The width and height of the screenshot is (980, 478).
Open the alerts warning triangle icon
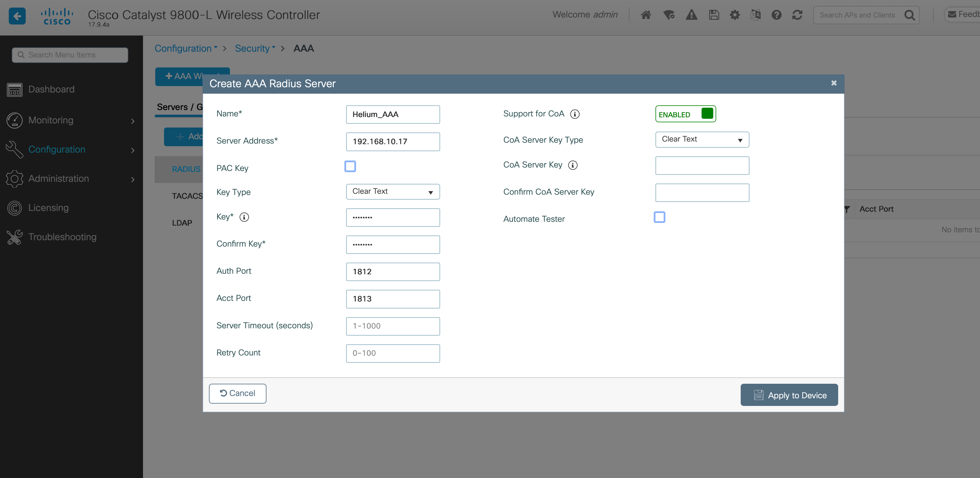coord(691,15)
